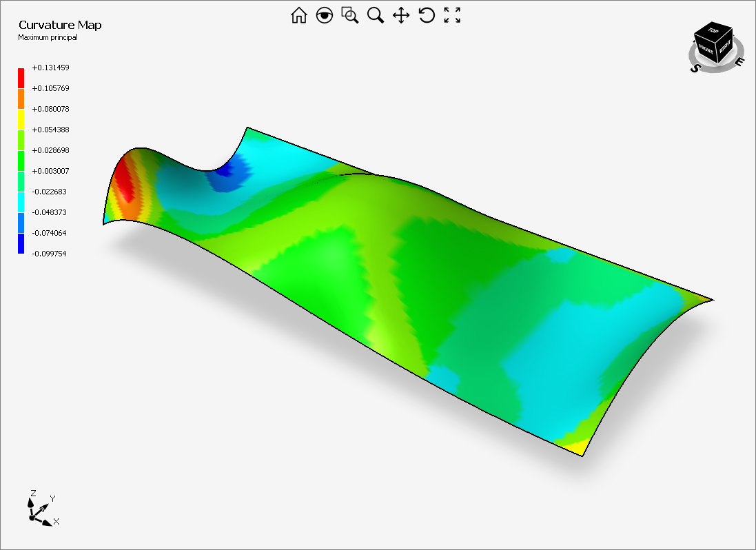Click the Home view icon

point(298,15)
